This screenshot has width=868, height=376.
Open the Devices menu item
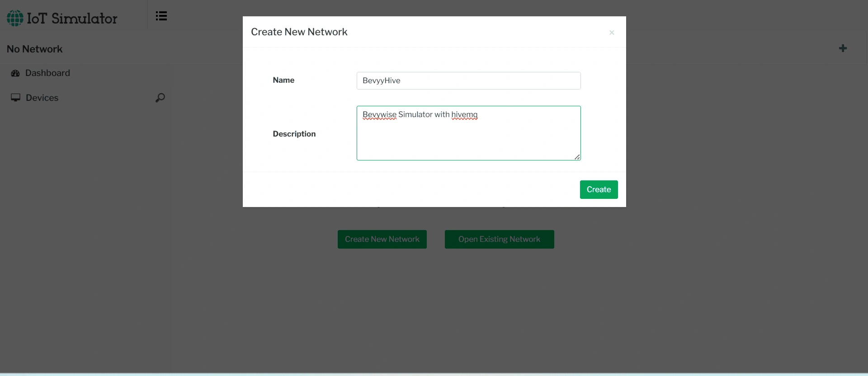(42, 98)
